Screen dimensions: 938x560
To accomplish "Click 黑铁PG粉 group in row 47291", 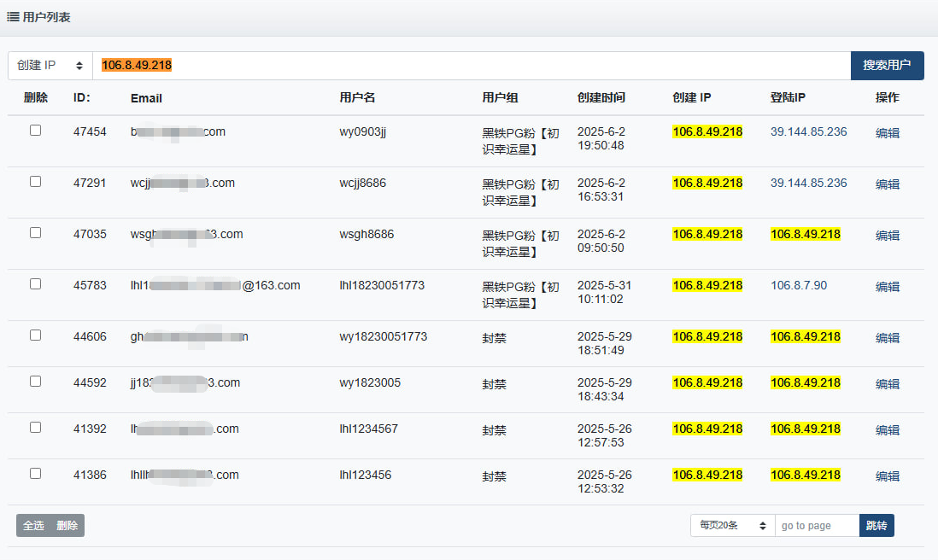I will 520,192.
